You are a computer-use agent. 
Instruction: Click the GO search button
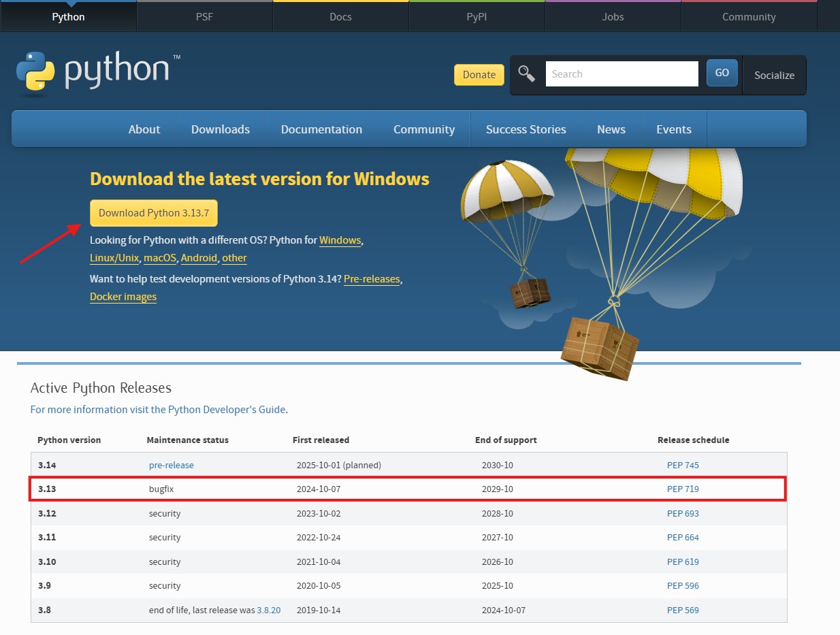(x=722, y=73)
